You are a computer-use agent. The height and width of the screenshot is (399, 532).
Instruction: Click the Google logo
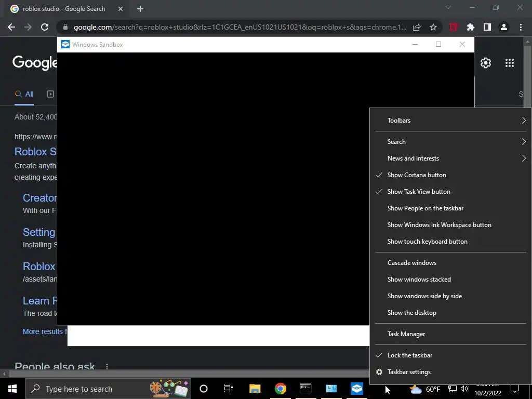35,63
